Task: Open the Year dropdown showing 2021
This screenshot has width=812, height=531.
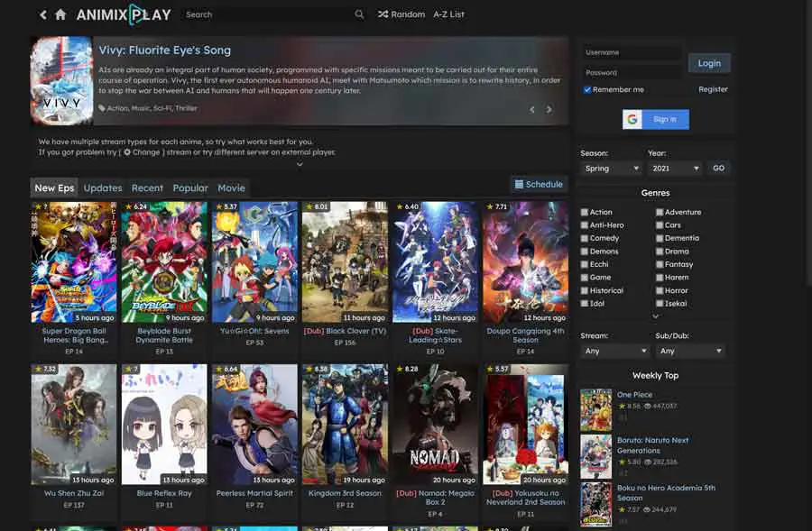Action: (673, 169)
